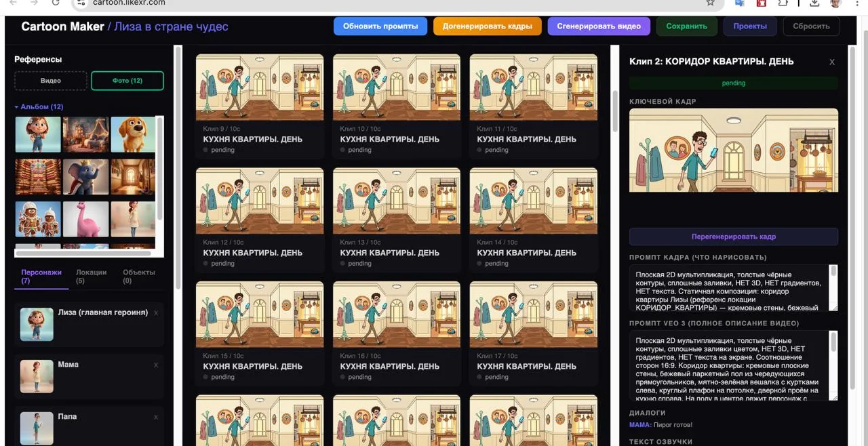Switch references to Фото (12)
Image resolution: width=868 pixels, height=446 pixels.
pos(127,81)
